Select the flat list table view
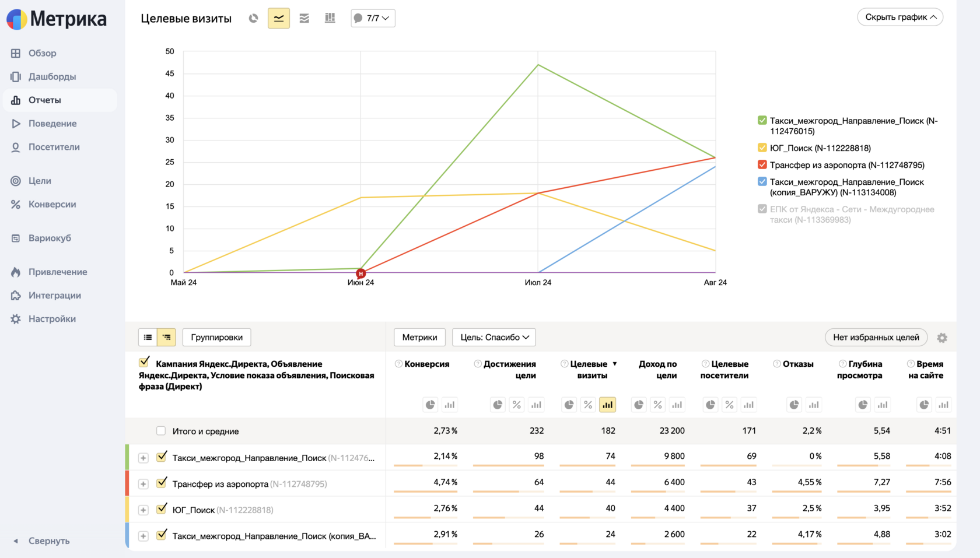Image resolution: width=980 pixels, height=558 pixels. 148,337
